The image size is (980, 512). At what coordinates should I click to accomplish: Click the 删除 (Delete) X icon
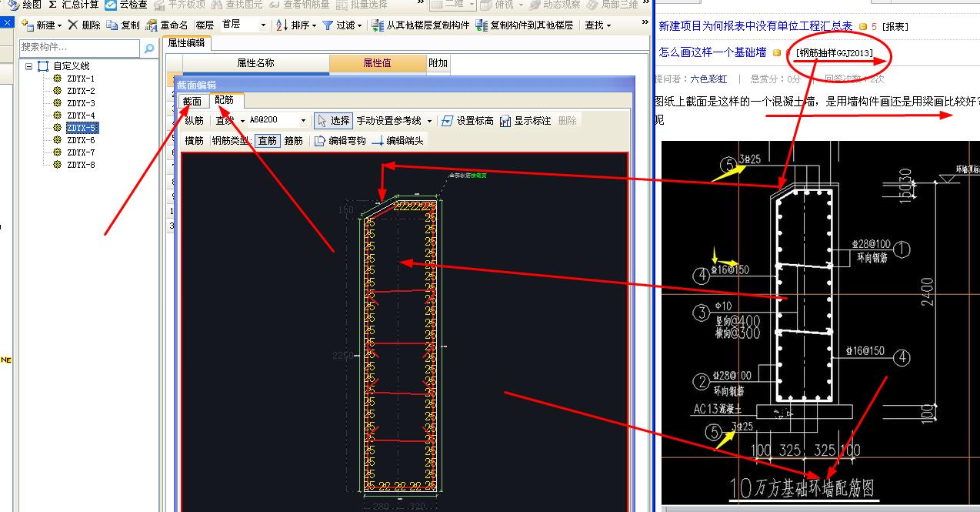(x=73, y=25)
